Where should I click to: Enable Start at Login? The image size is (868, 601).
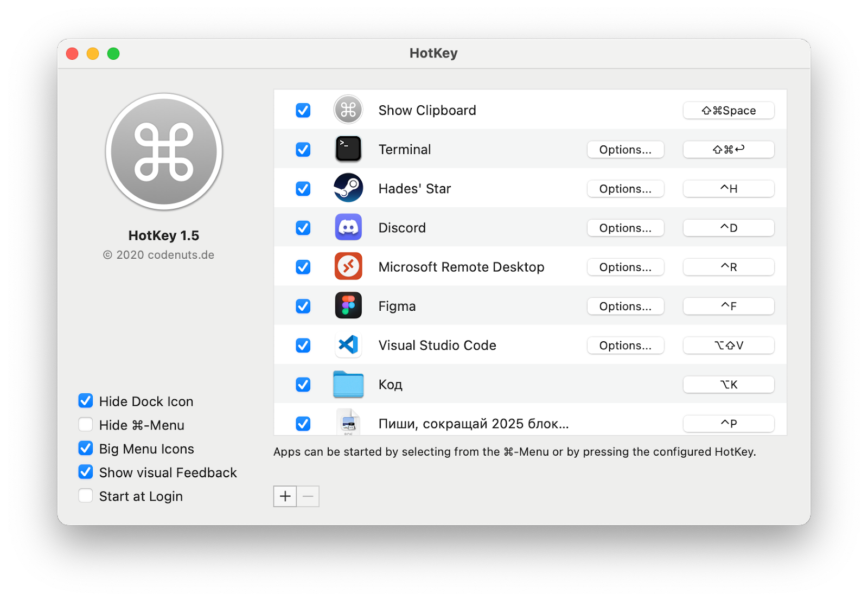pyautogui.click(x=85, y=495)
